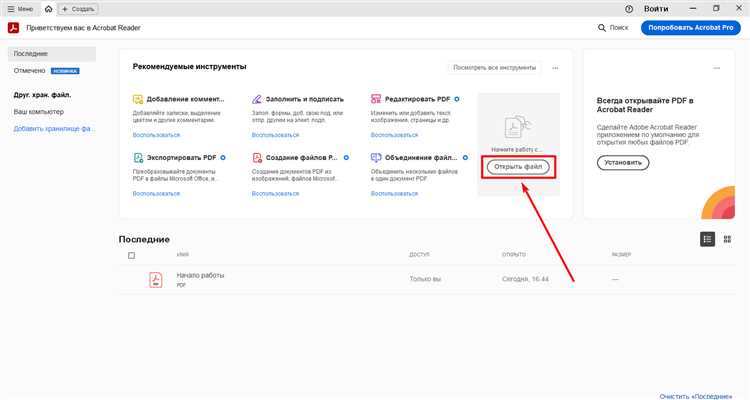Open Поиск search with magnifier

pos(613,28)
